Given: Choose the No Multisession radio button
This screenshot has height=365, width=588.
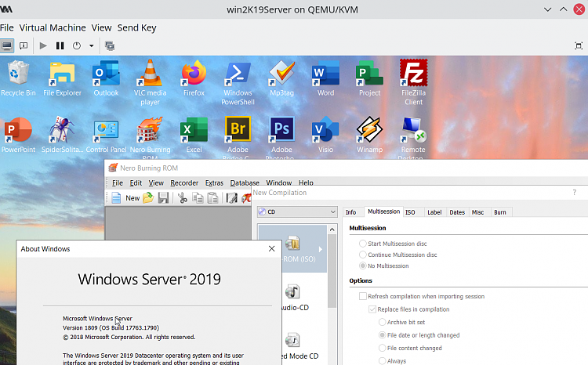Looking at the screenshot, I should click(x=363, y=266).
